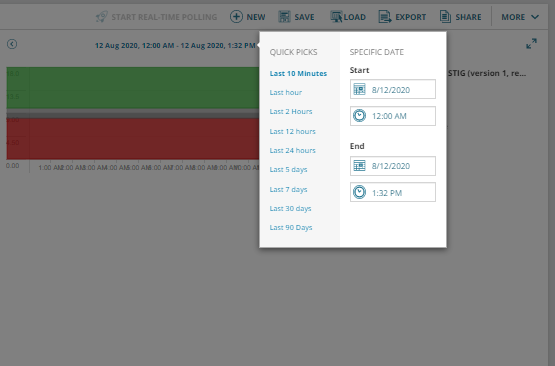Click the Start date calendar icon
The width and height of the screenshot is (555, 366).
[359, 89]
